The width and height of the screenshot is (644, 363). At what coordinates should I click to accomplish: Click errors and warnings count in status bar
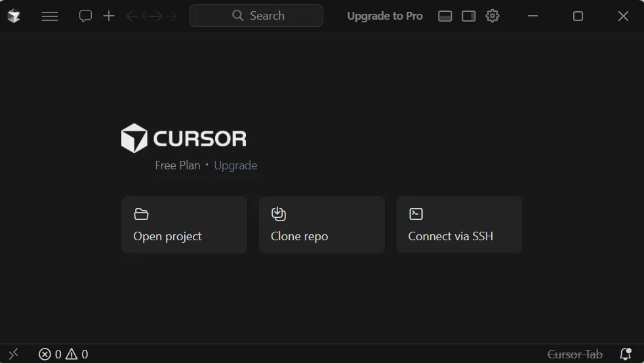tap(63, 354)
